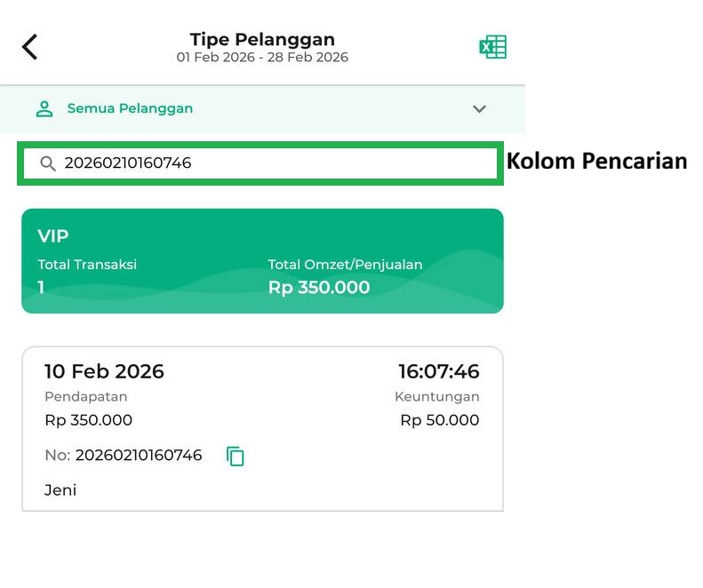Click transaction number No: 20260210160746
703x588 pixels.
pos(124,456)
